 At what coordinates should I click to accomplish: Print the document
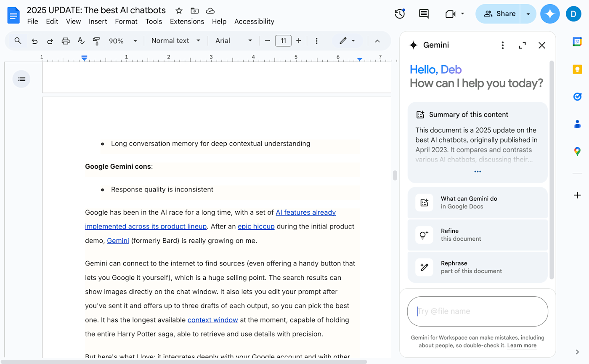click(x=66, y=41)
